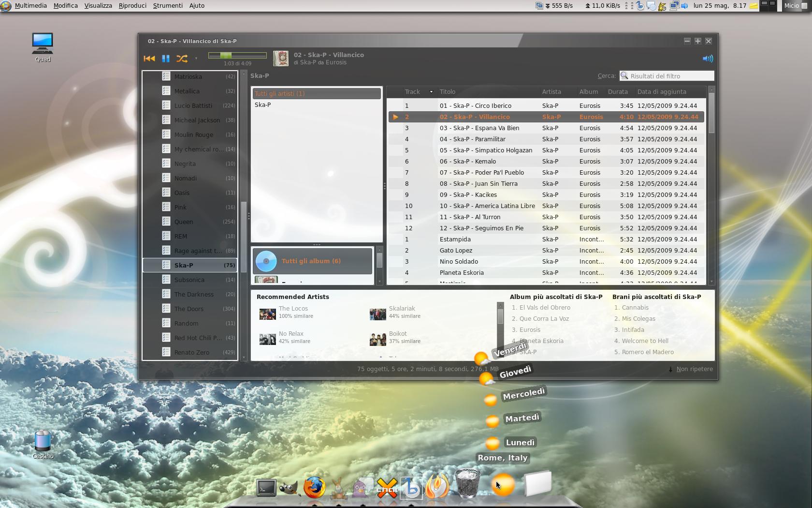Open the Multimedia menu
The width and height of the screenshot is (812, 508).
pos(31,5)
